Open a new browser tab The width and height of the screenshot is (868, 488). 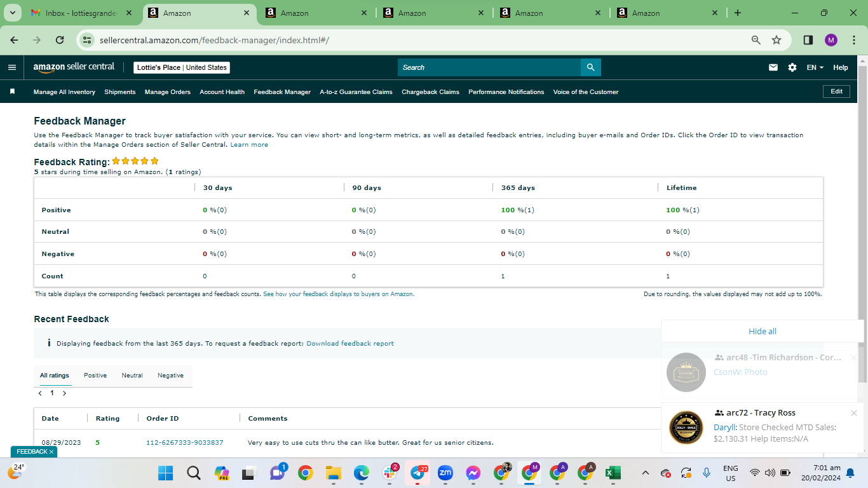coord(737,13)
